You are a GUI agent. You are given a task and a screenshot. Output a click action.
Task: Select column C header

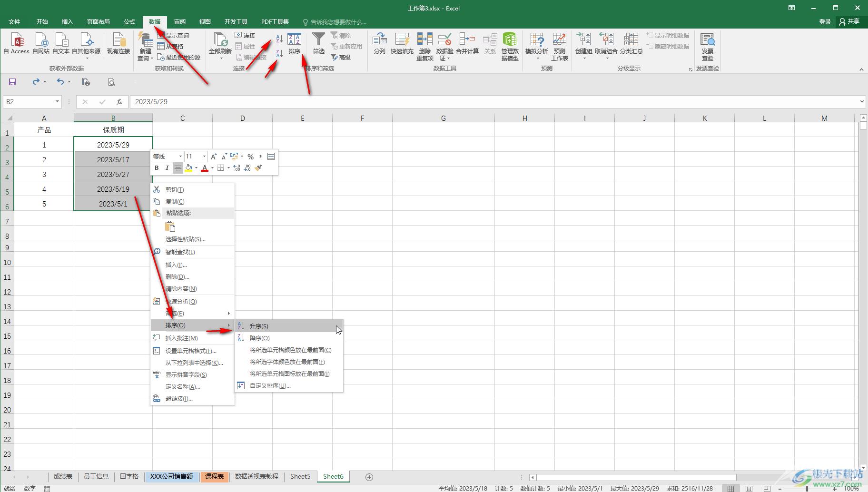tap(182, 118)
